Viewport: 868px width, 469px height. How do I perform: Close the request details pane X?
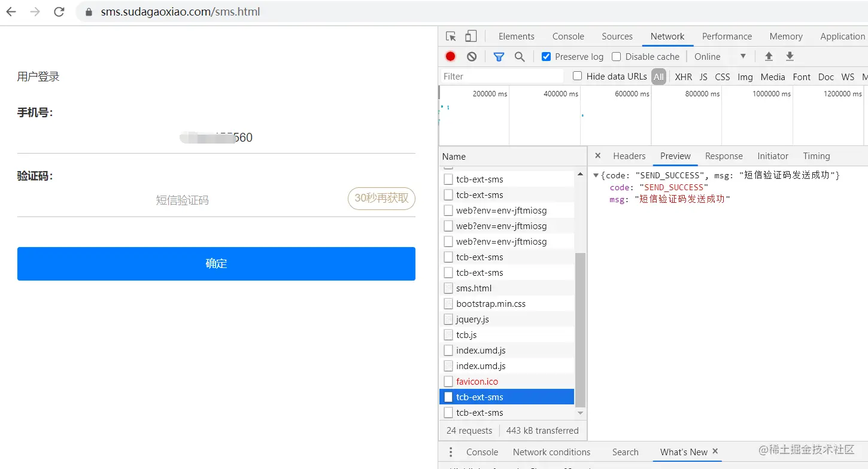(597, 156)
